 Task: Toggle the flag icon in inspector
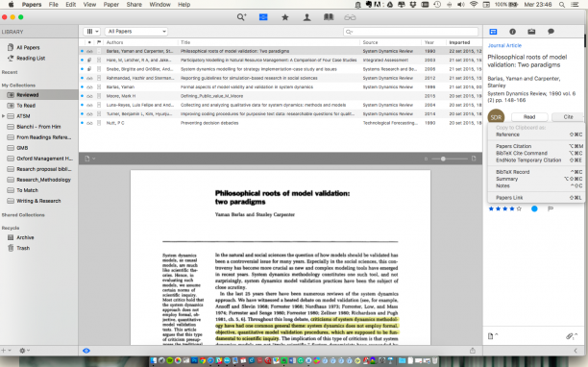pos(551,208)
